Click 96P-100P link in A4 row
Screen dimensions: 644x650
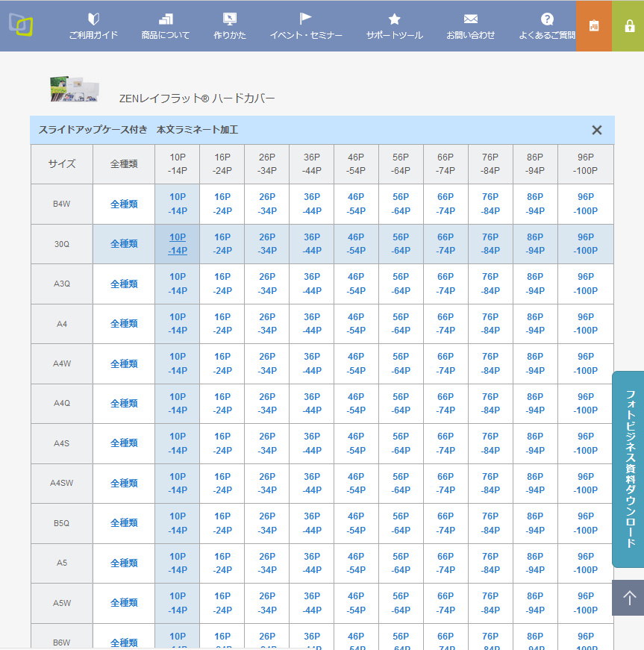coord(586,324)
